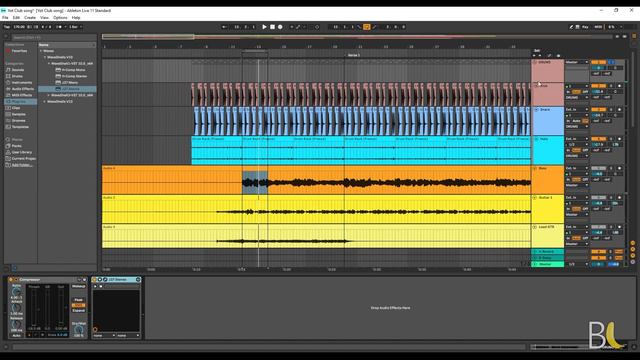Select Drums category in browser
This screenshot has height=360, width=640.
click(17, 76)
